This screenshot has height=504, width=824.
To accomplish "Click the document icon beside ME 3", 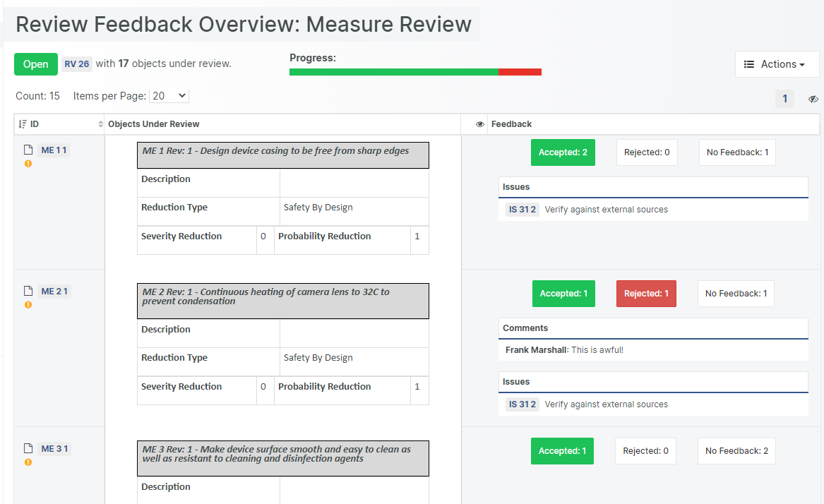I will pos(28,448).
